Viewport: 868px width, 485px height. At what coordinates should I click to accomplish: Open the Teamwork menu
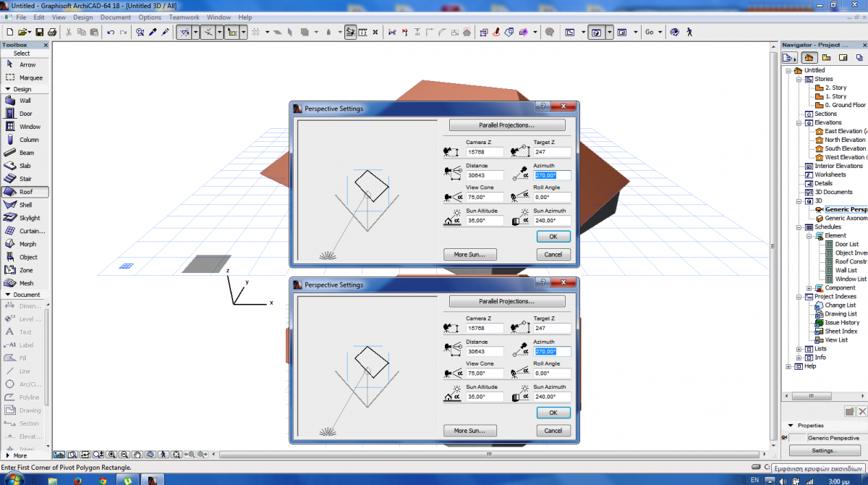pos(183,17)
